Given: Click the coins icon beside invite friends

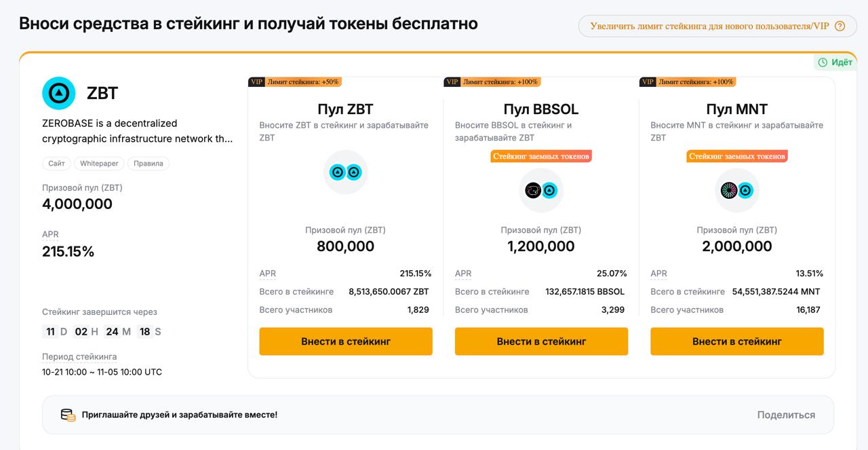Looking at the screenshot, I should click(x=68, y=415).
